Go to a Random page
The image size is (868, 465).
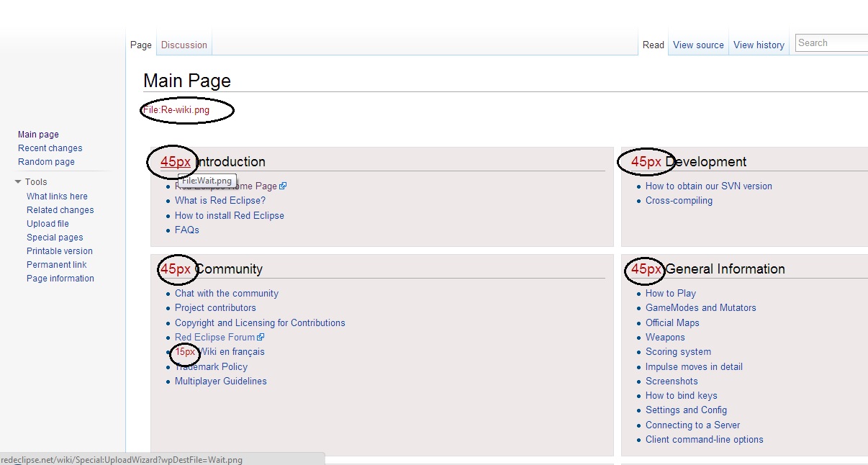(x=46, y=162)
